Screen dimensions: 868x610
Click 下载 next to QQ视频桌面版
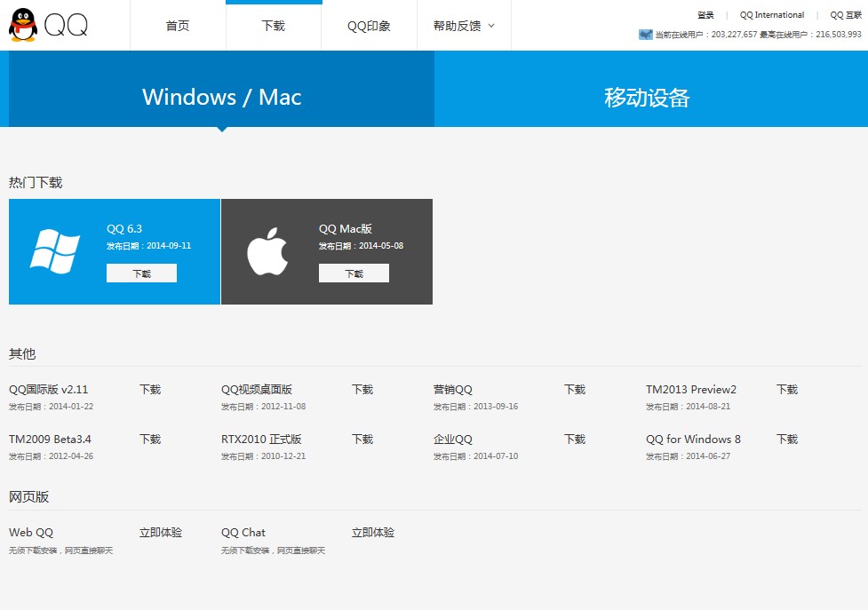click(362, 389)
